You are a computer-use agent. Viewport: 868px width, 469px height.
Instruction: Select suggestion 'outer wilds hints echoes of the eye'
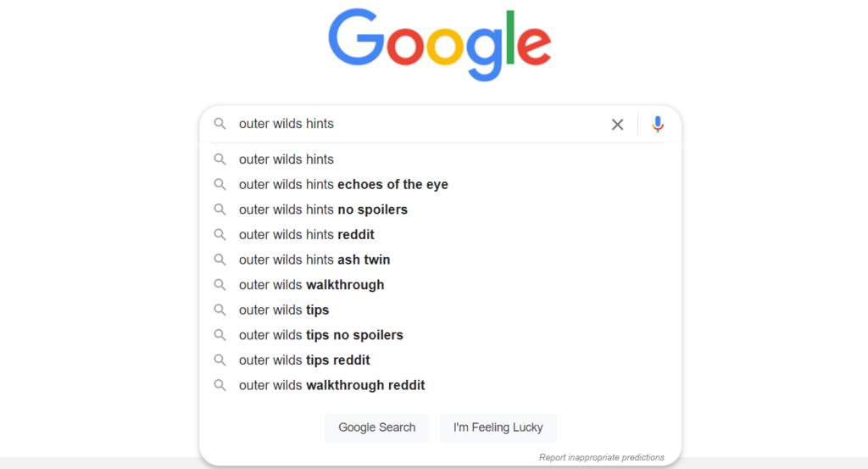(x=343, y=184)
